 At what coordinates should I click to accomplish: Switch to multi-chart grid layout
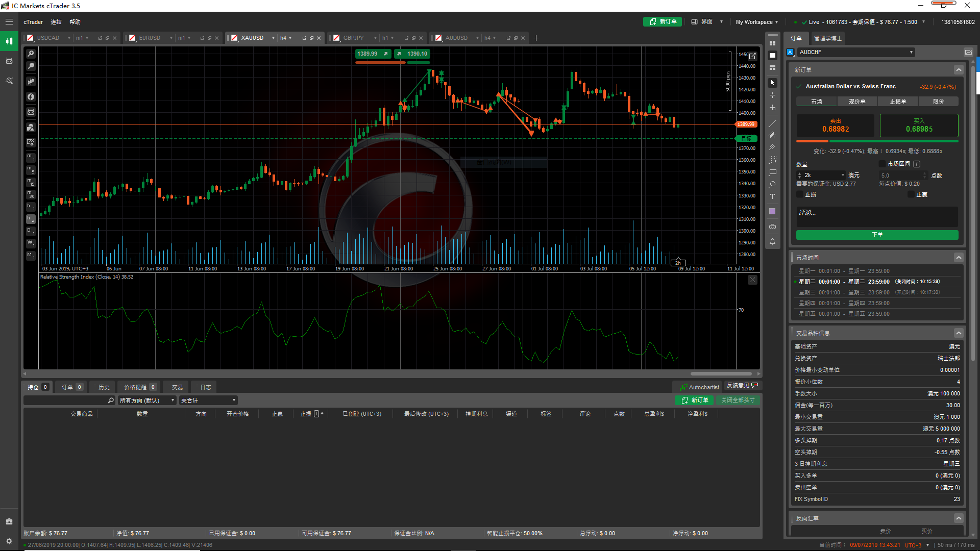(772, 43)
